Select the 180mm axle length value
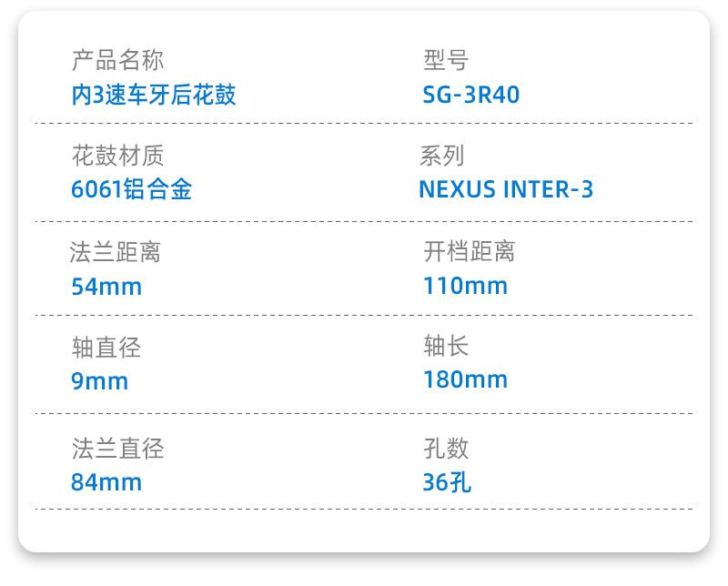The height and width of the screenshot is (586, 728). (x=465, y=379)
